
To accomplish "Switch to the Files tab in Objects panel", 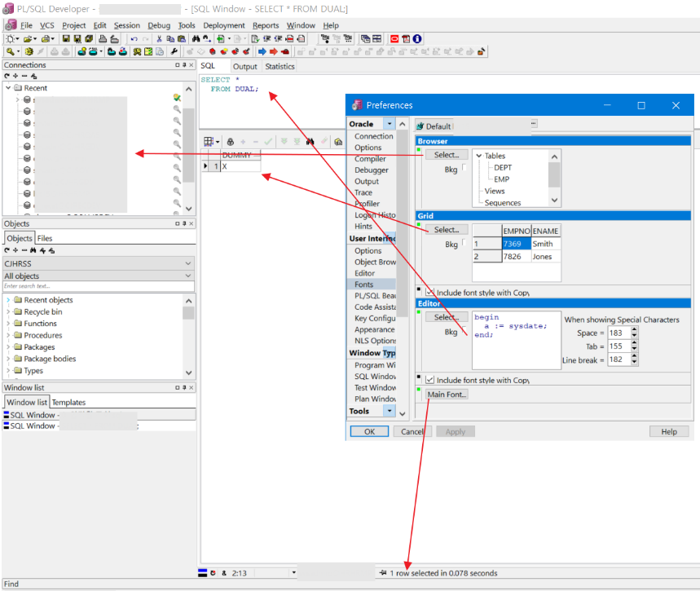I will [x=45, y=239].
